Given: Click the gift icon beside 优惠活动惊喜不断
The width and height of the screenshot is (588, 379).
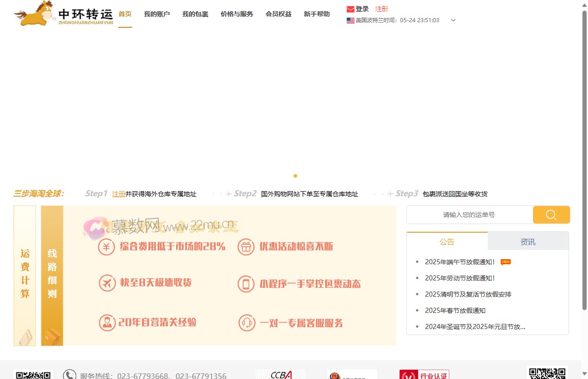Looking at the screenshot, I should (x=246, y=247).
